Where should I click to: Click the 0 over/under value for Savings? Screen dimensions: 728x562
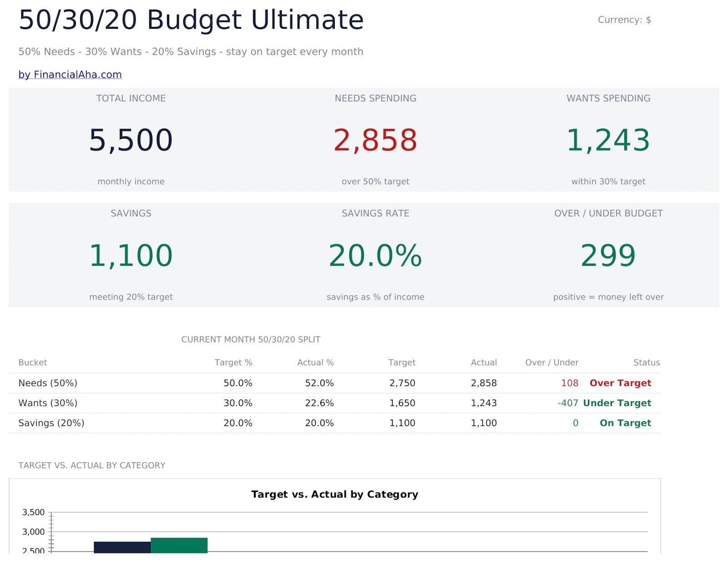pos(576,423)
